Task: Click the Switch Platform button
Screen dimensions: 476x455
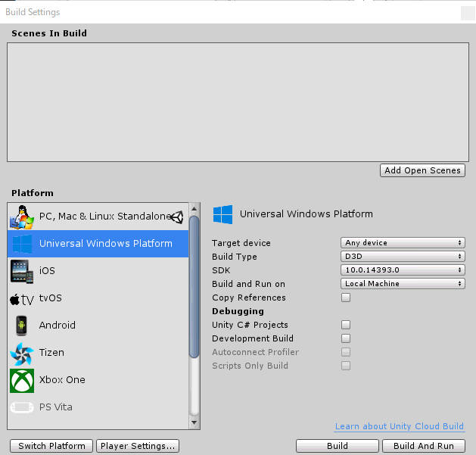Action: point(51,446)
